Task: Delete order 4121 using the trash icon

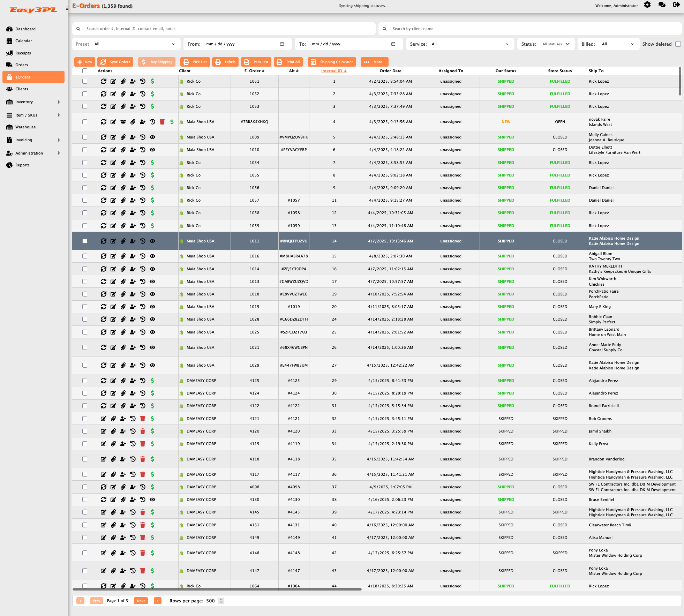Action: [143, 419]
